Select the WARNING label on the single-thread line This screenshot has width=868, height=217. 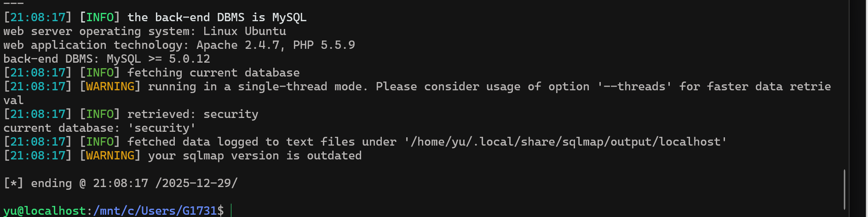tap(110, 87)
